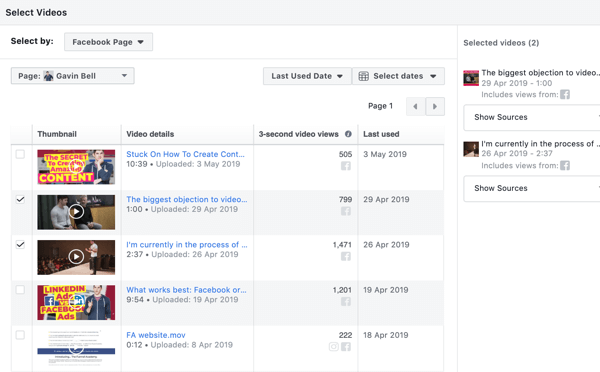Uncheck the I'm currently in the process row
The image size is (600, 372).
(x=20, y=245)
